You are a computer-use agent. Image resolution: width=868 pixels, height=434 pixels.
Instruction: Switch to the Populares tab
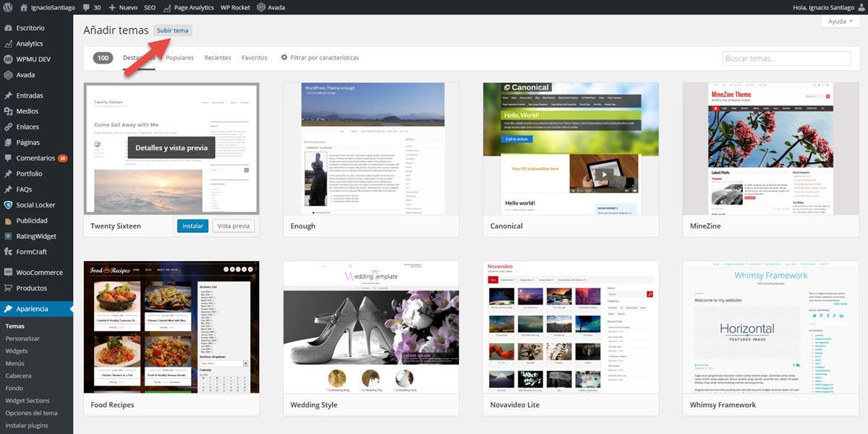pyautogui.click(x=179, y=58)
